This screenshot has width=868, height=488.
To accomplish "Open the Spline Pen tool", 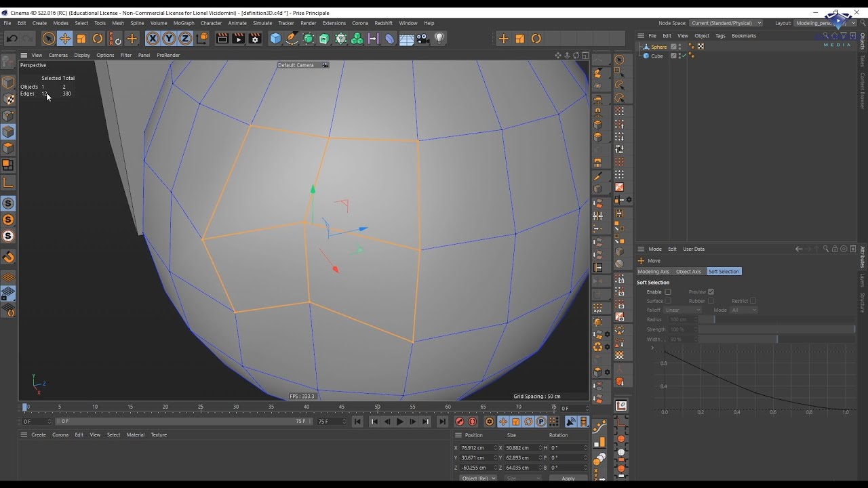I will click(x=292, y=39).
